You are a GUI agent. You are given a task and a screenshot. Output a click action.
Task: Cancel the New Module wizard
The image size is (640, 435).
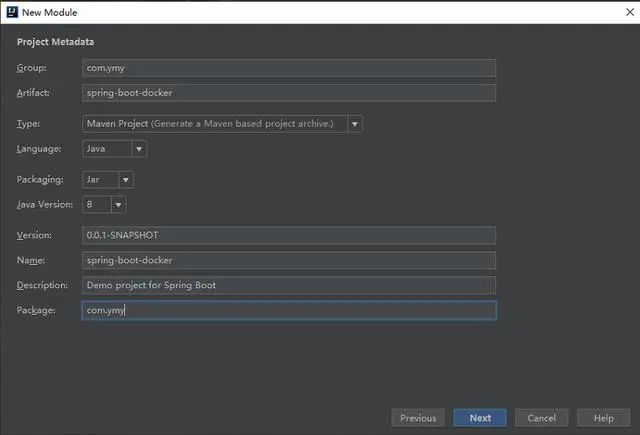[x=542, y=418]
